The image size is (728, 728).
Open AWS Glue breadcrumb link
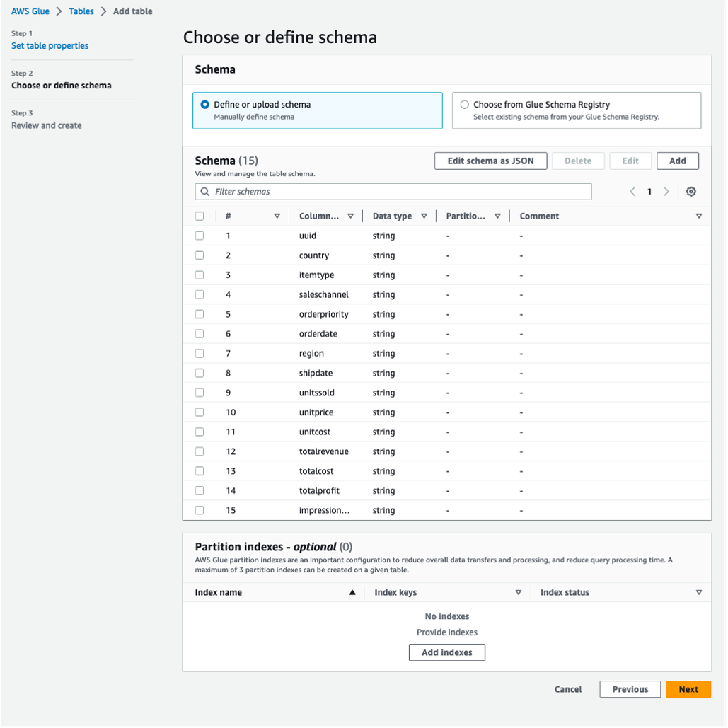click(30, 11)
